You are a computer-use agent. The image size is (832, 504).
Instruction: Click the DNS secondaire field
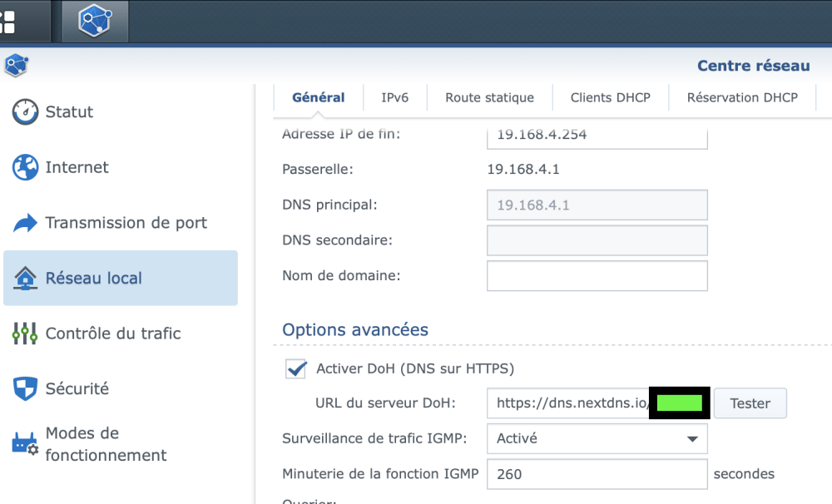pos(597,240)
